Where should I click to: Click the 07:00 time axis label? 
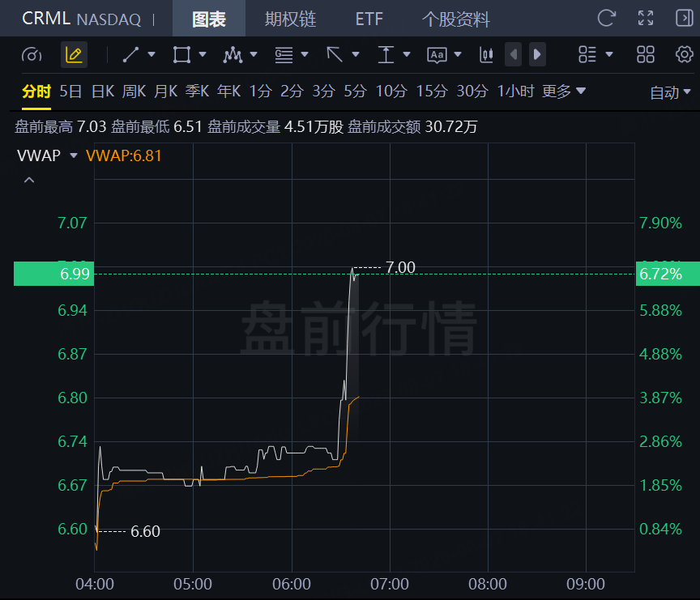pyautogui.click(x=389, y=584)
